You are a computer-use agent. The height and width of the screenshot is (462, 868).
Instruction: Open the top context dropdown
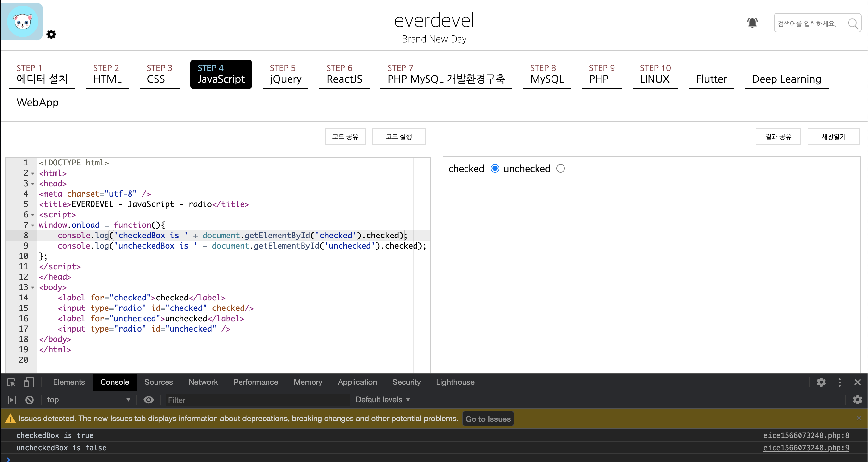(88, 400)
